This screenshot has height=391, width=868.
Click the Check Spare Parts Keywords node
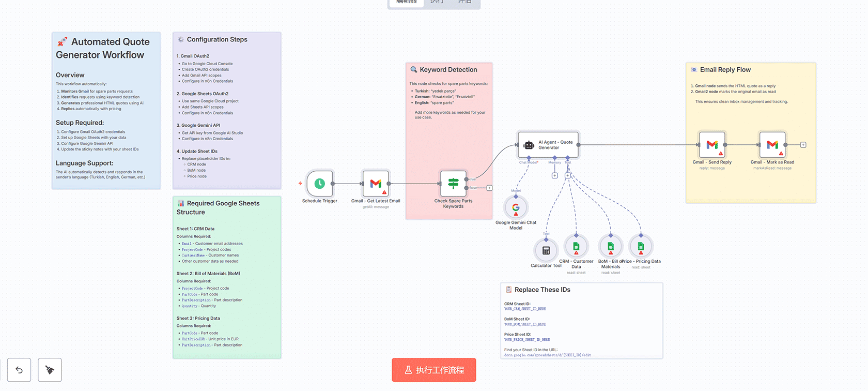click(x=453, y=184)
